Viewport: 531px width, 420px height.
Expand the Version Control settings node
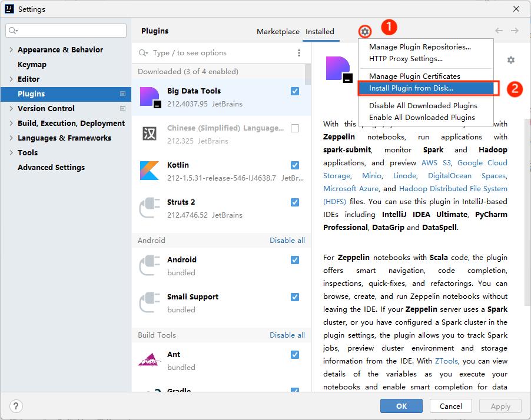tap(11, 108)
